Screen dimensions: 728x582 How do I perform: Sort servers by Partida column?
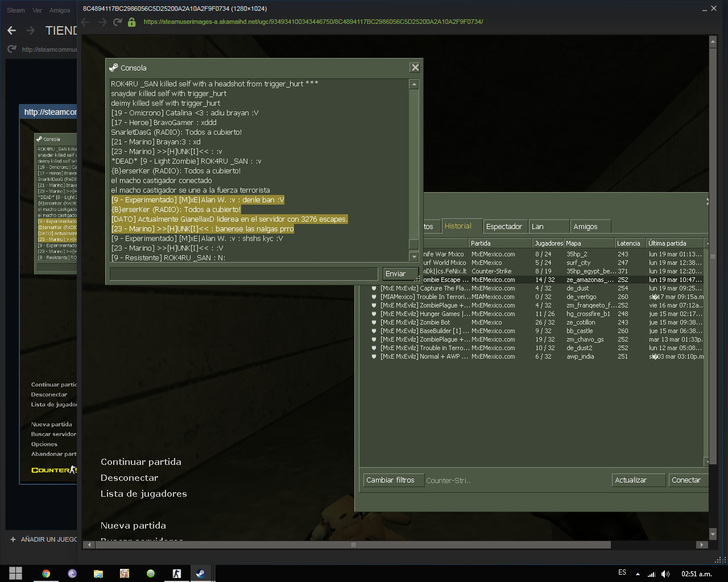(x=500, y=243)
